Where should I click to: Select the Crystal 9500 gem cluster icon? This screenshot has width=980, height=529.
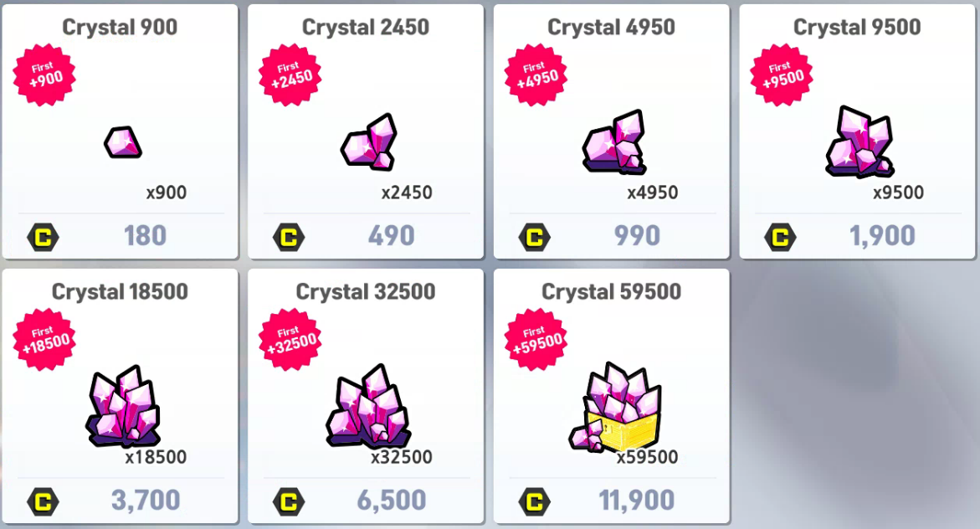(860, 141)
